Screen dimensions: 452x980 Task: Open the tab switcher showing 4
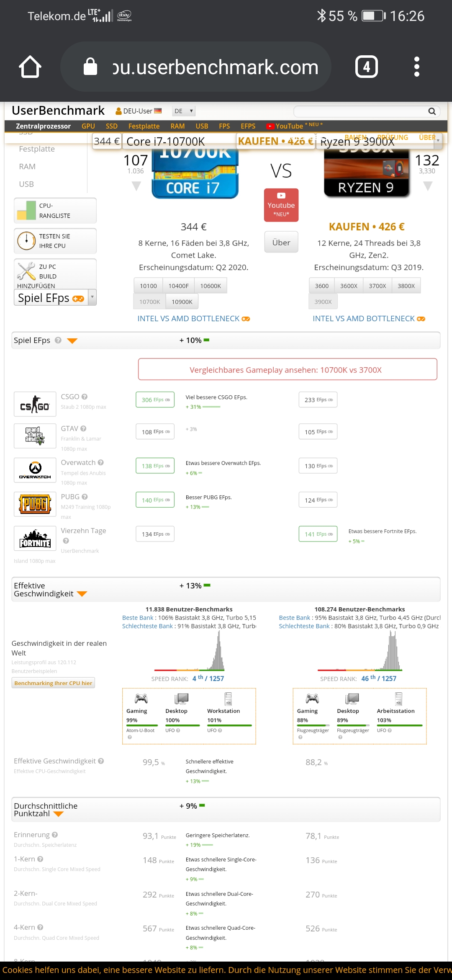point(367,67)
